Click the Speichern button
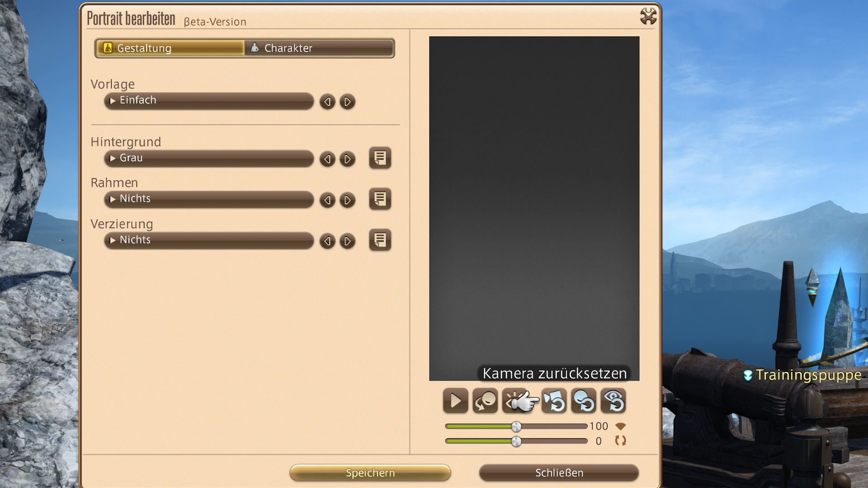Viewport: 868px width, 488px height. coord(370,473)
